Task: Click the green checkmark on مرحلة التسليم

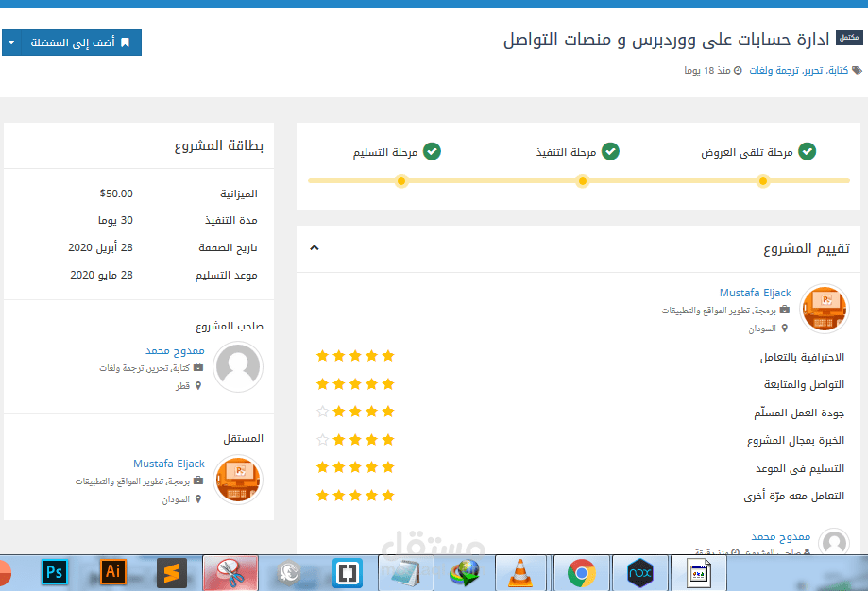Action: [x=433, y=151]
